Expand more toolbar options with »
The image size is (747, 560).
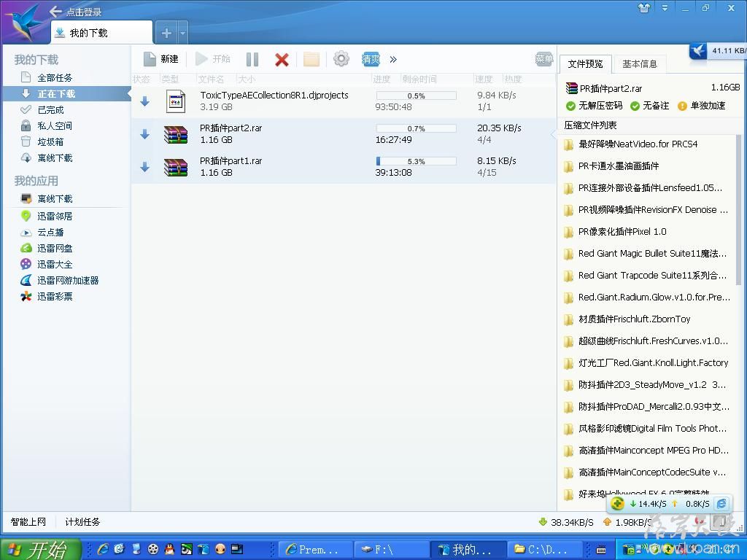tap(393, 60)
